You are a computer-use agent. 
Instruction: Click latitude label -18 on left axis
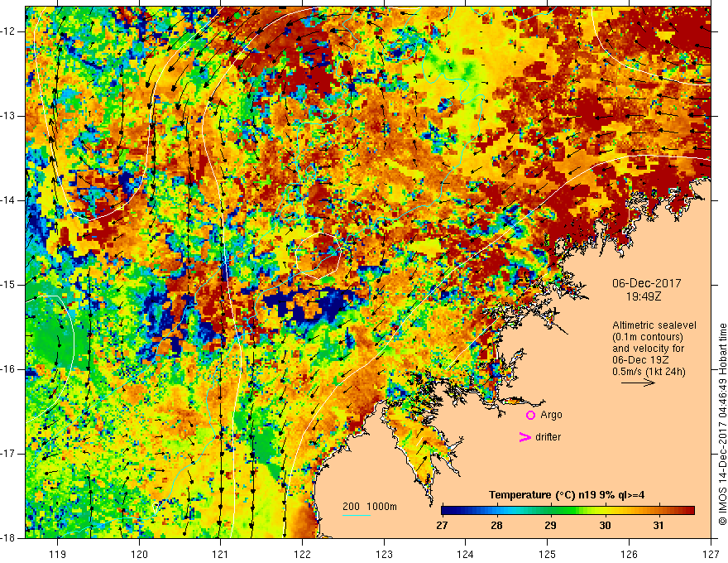pos(9,538)
